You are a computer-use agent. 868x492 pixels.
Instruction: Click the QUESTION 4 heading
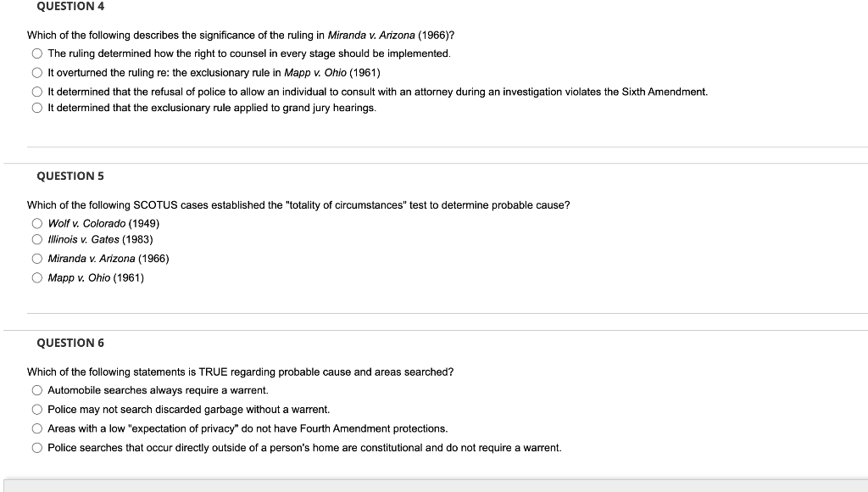[69, 7]
